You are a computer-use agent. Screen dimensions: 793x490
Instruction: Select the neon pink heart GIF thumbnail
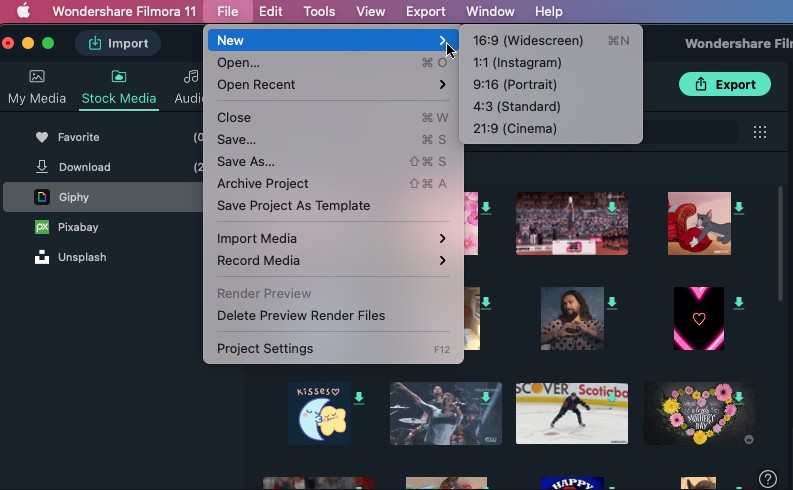click(699, 319)
